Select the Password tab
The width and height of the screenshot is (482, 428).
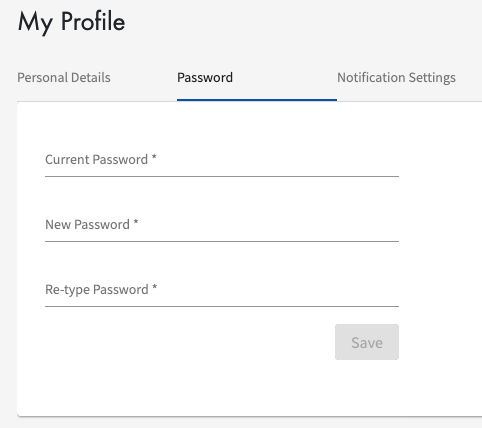[205, 78]
